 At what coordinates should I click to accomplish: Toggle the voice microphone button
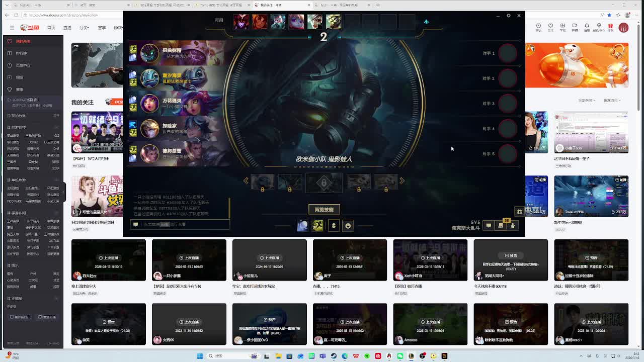(513, 226)
